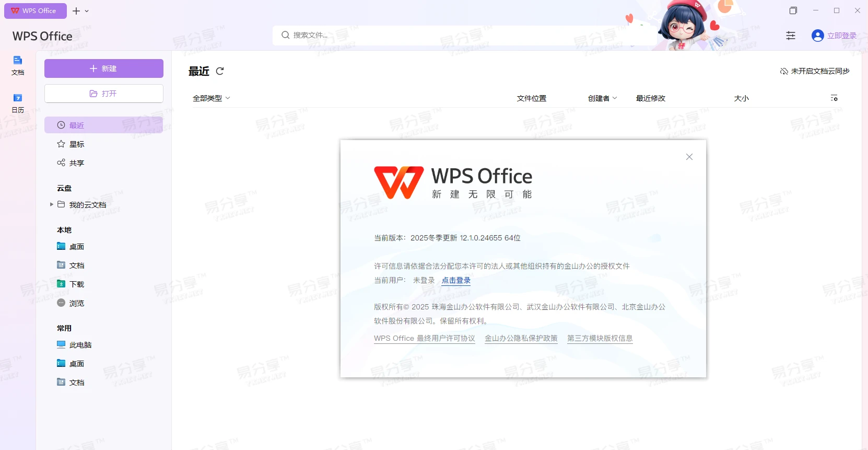Open the dropdown arrow beside the plus
The height and width of the screenshot is (450, 868).
click(87, 11)
